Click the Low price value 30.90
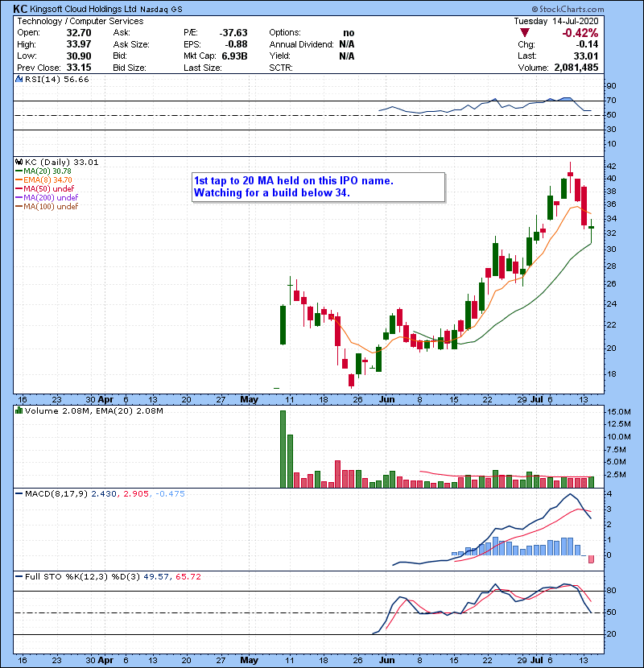The width and height of the screenshot is (644, 668). 79,56
